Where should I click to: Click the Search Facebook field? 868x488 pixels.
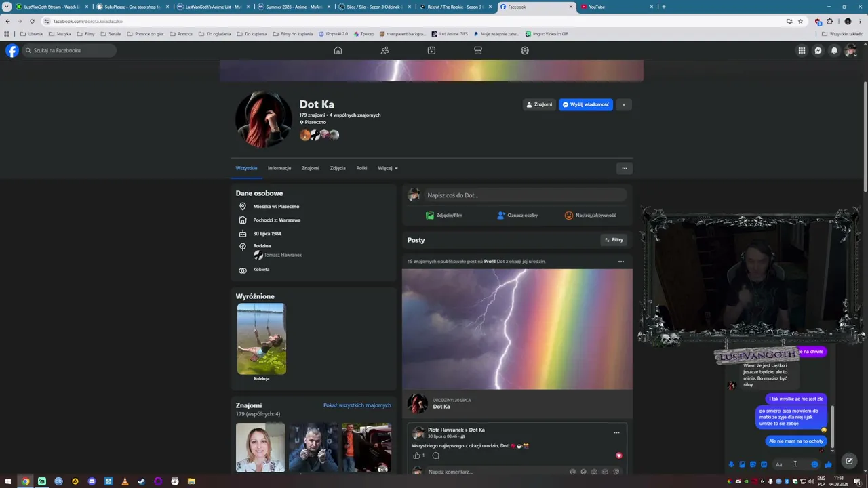(x=69, y=51)
